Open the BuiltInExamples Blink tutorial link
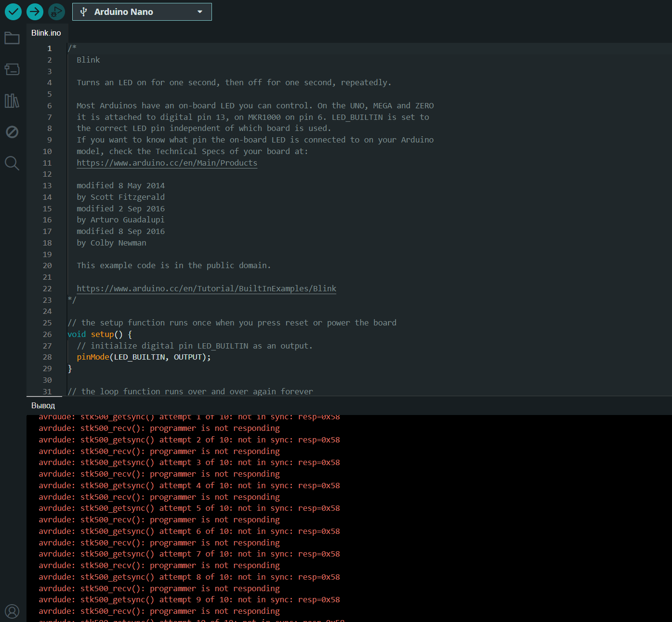The height and width of the screenshot is (622, 672). click(206, 288)
